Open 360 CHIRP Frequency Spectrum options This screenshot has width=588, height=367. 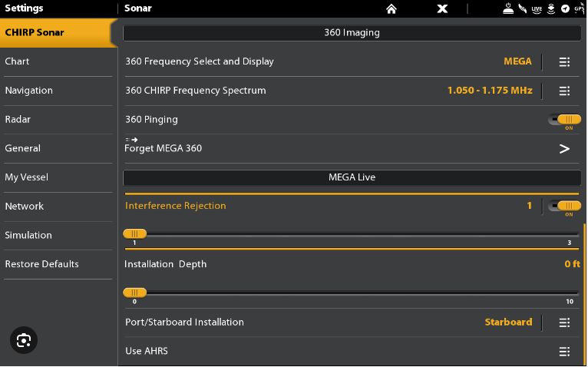564,91
